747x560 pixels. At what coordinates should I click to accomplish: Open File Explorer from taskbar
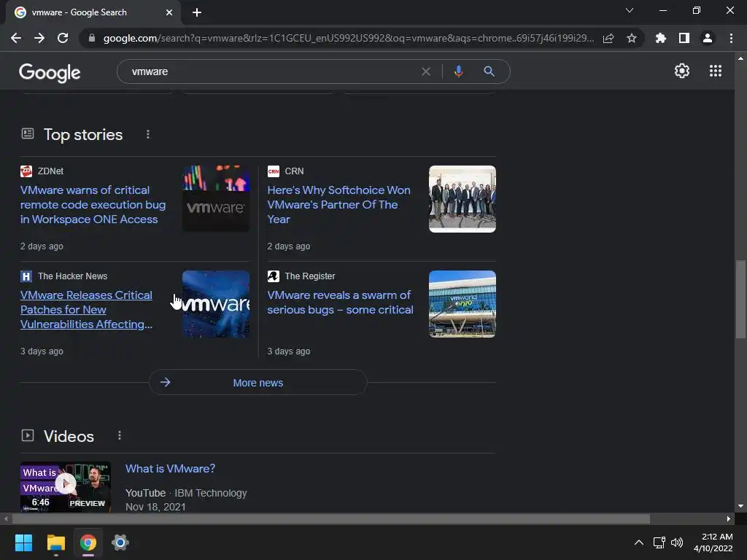(55, 542)
